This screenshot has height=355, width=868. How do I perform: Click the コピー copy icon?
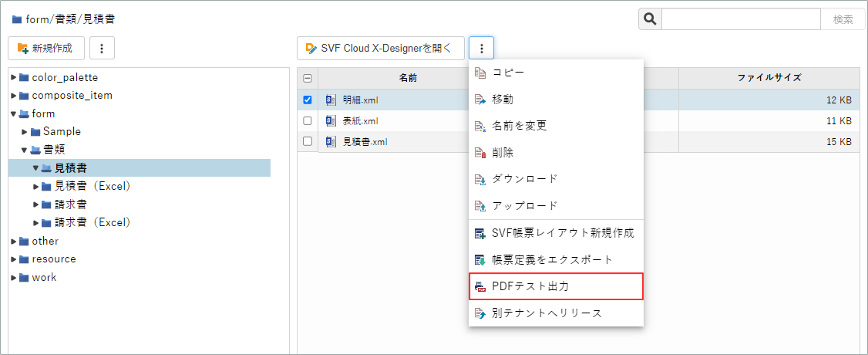coord(480,73)
